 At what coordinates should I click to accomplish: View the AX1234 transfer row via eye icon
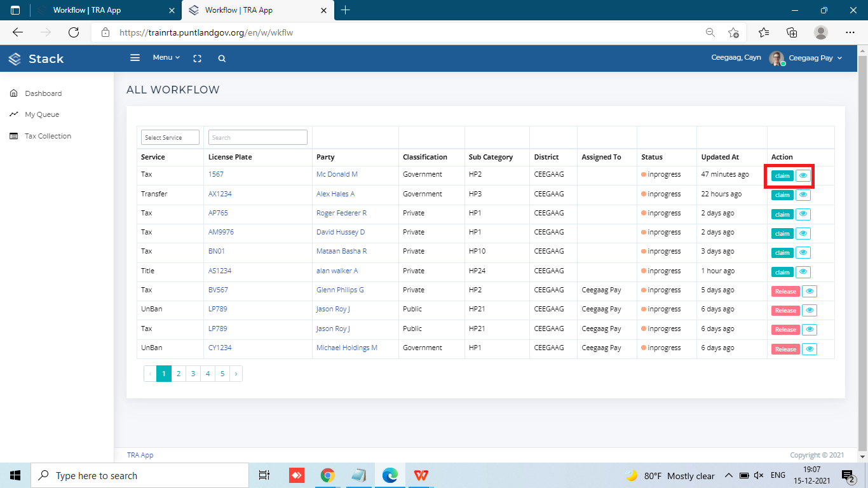click(x=803, y=195)
